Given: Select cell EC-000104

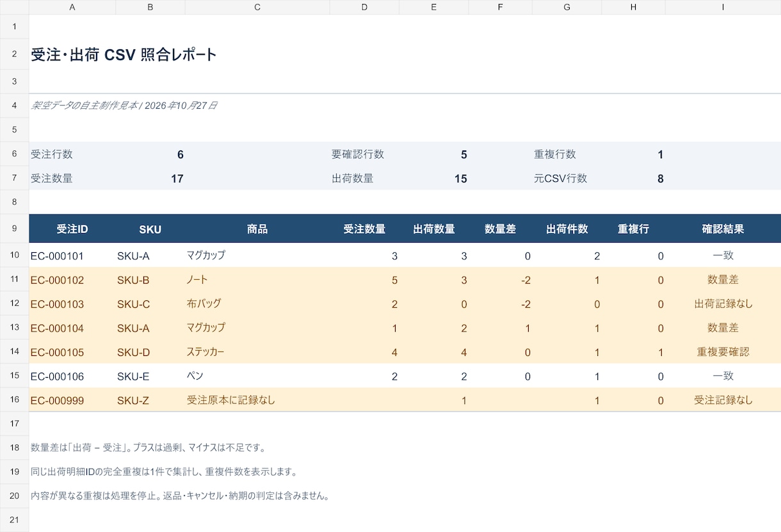Looking at the screenshot, I should click(x=72, y=328).
